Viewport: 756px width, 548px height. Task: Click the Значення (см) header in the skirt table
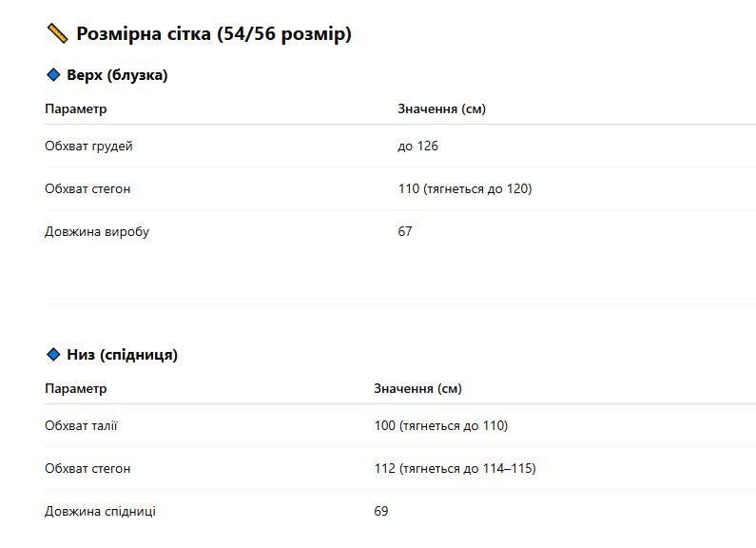pos(418,389)
